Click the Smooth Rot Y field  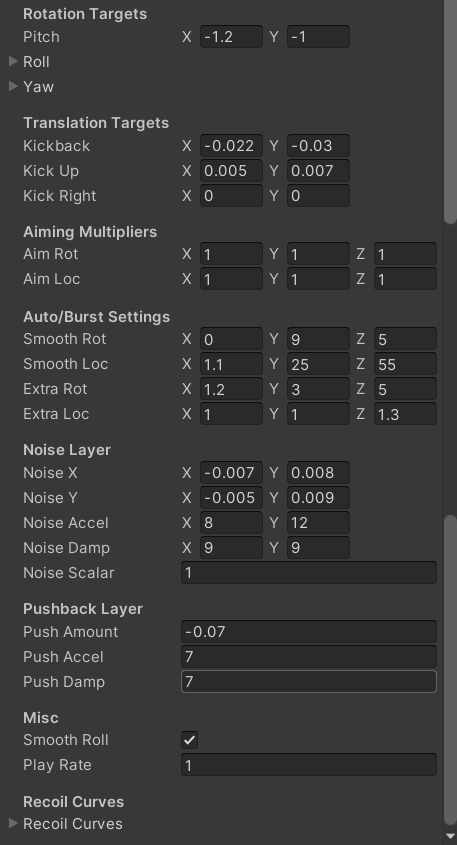click(318, 339)
